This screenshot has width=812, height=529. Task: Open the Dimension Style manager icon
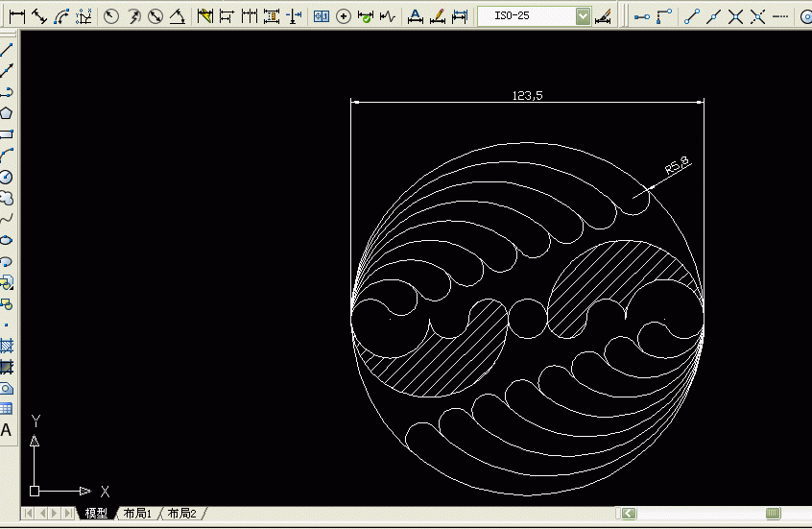[603, 16]
